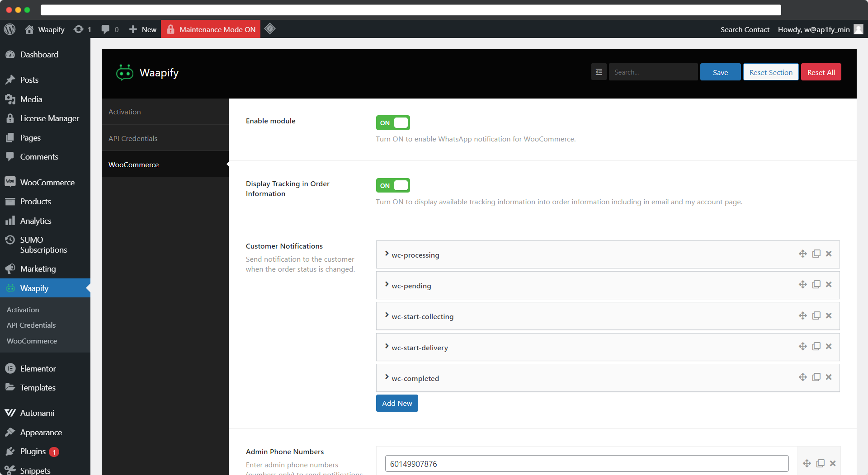This screenshot has width=868, height=475.
Task: Expand the wc-start-collecting accordion
Action: (608, 316)
